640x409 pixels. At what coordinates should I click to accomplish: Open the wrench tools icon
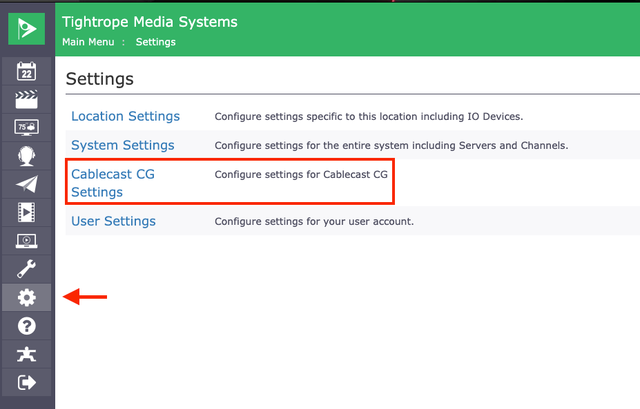click(x=27, y=269)
